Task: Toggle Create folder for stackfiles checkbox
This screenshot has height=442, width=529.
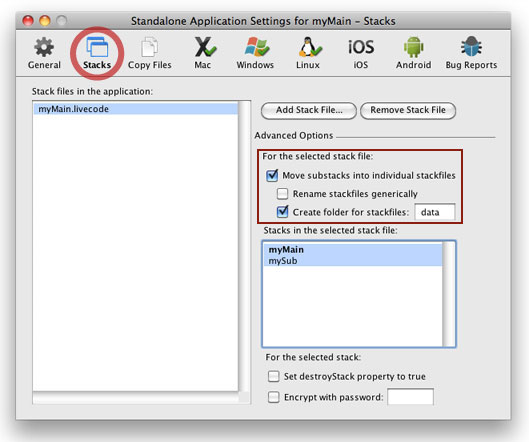Action: pyautogui.click(x=282, y=212)
